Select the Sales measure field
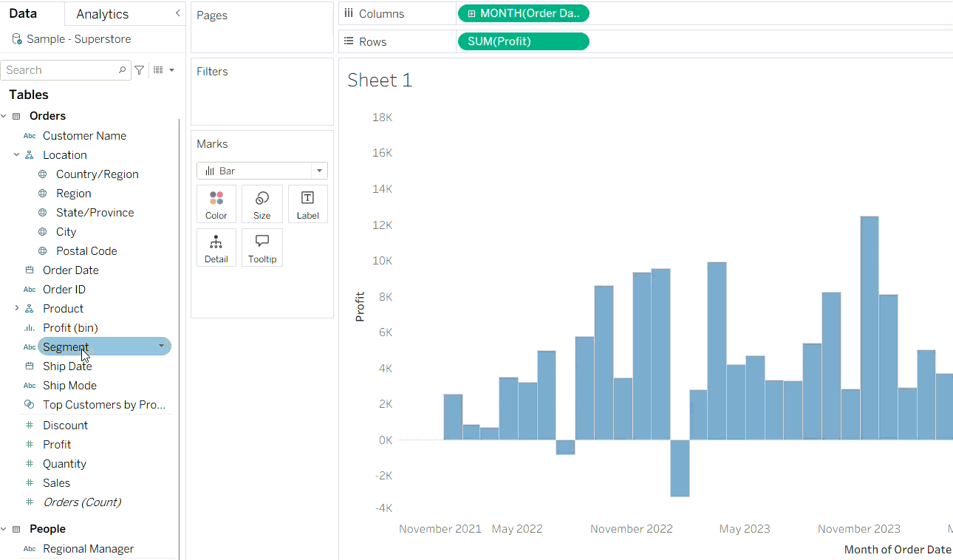Image resolution: width=953 pixels, height=560 pixels. 56,483
